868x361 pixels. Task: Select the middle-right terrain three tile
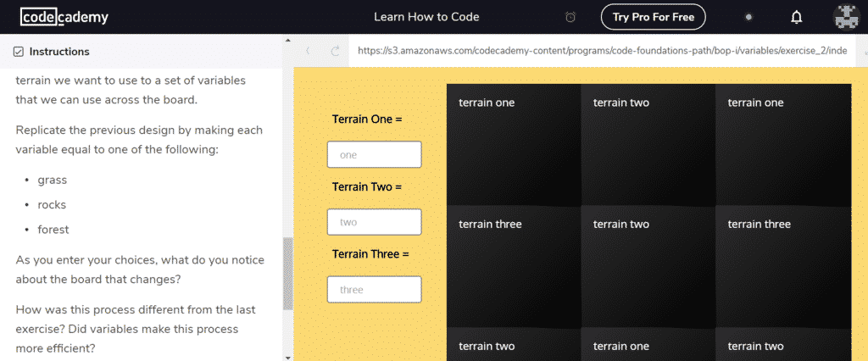pyautogui.click(x=783, y=266)
